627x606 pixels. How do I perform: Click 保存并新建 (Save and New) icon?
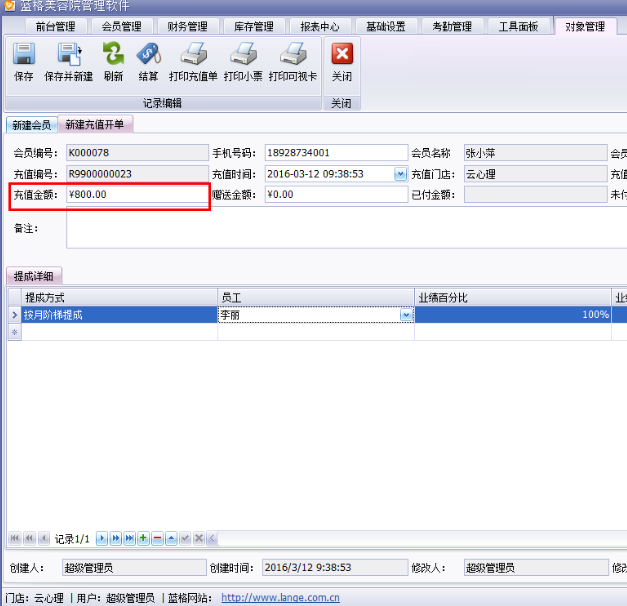[68, 61]
